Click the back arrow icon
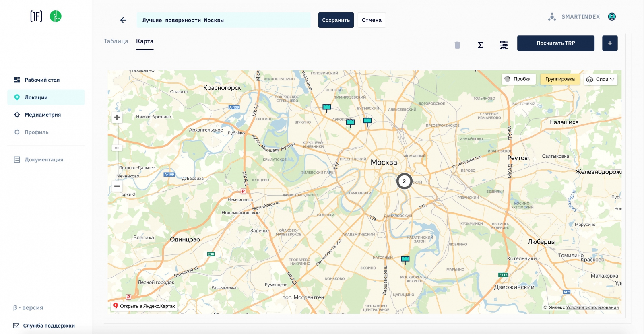The height and width of the screenshot is (334, 644). point(123,20)
